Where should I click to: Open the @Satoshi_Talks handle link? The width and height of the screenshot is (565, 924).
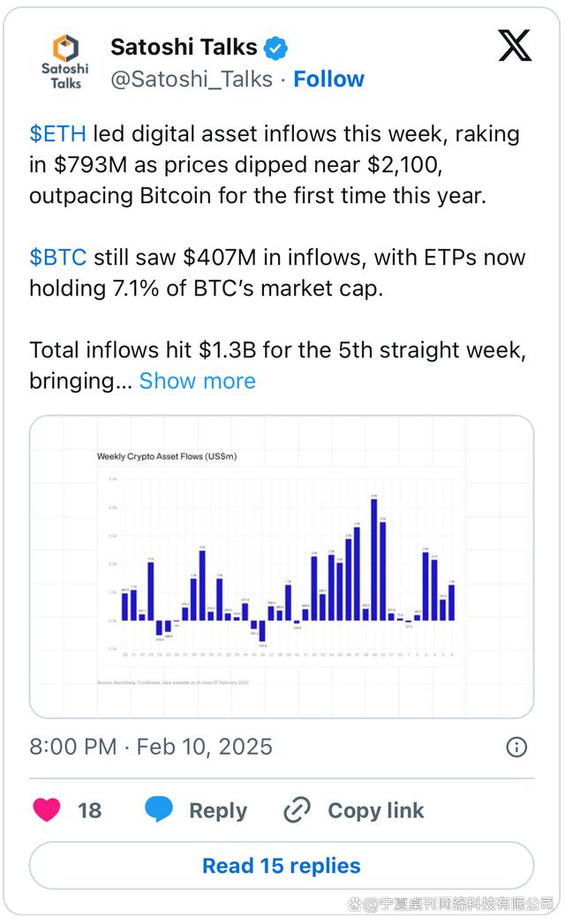coord(192,79)
